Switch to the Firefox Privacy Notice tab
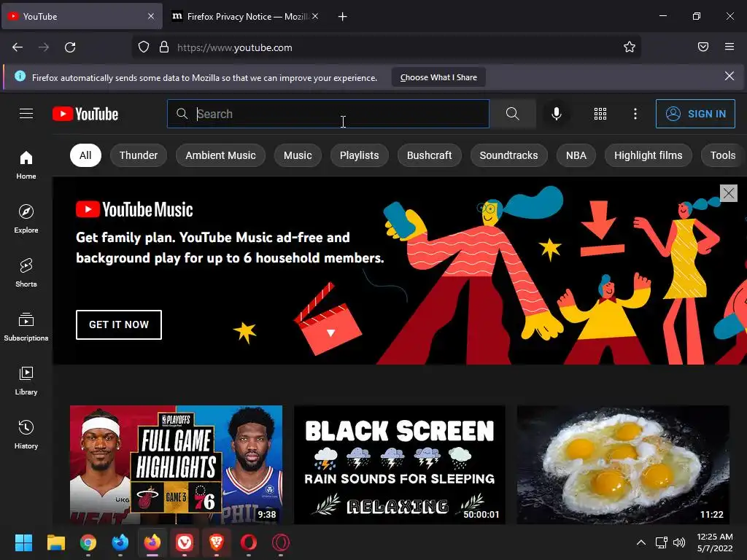 click(x=245, y=16)
